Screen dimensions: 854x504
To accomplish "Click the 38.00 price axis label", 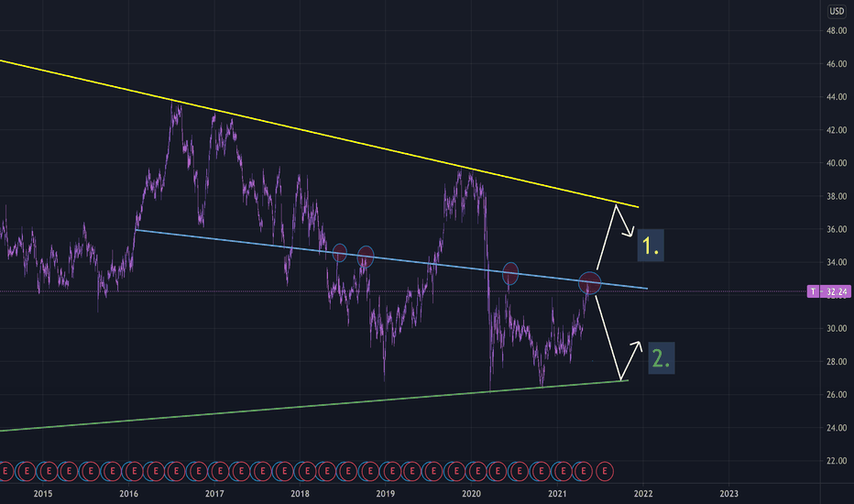I will click(x=837, y=195).
